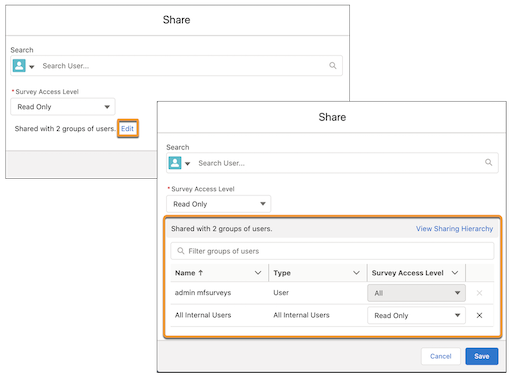The height and width of the screenshot is (376, 509).
Task: Click the user icon in front Share dialog search
Action: pyautogui.click(x=175, y=163)
